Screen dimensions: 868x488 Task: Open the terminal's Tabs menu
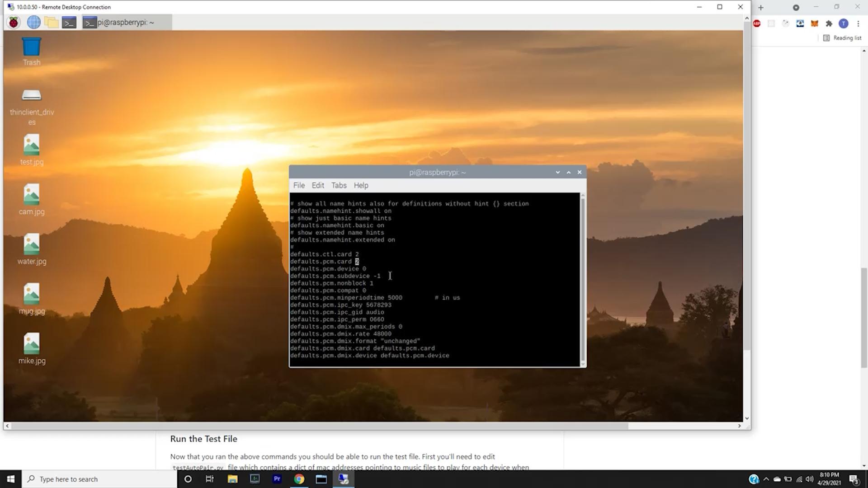pyautogui.click(x=339, y=185)
